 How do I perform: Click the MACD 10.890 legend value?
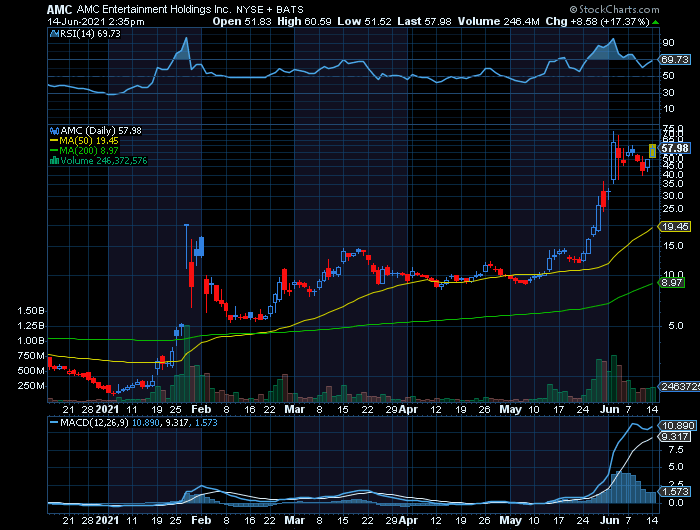[x=145, y=422]
